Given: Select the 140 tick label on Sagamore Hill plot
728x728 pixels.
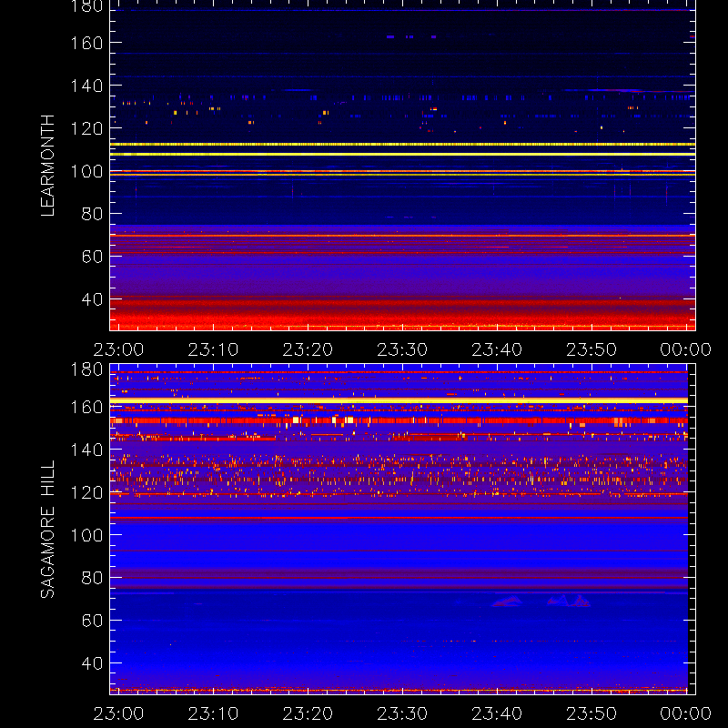Looking at the screenshot, I should click(86, 450).
